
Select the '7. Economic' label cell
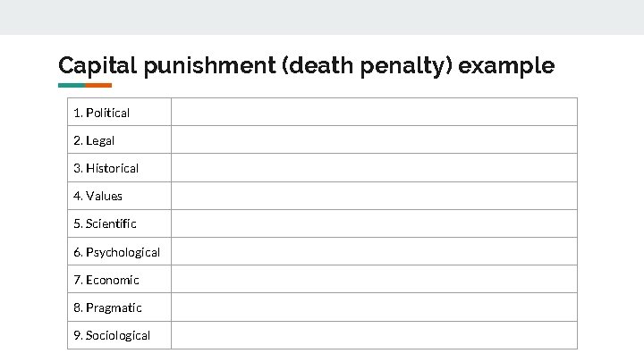click(x=119, y=279)
